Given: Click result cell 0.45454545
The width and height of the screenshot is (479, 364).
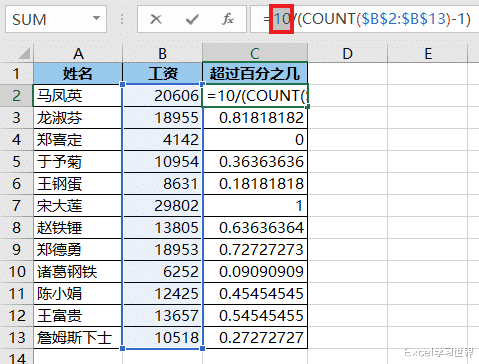Looking at the screenshot, I should coord(255,294).
